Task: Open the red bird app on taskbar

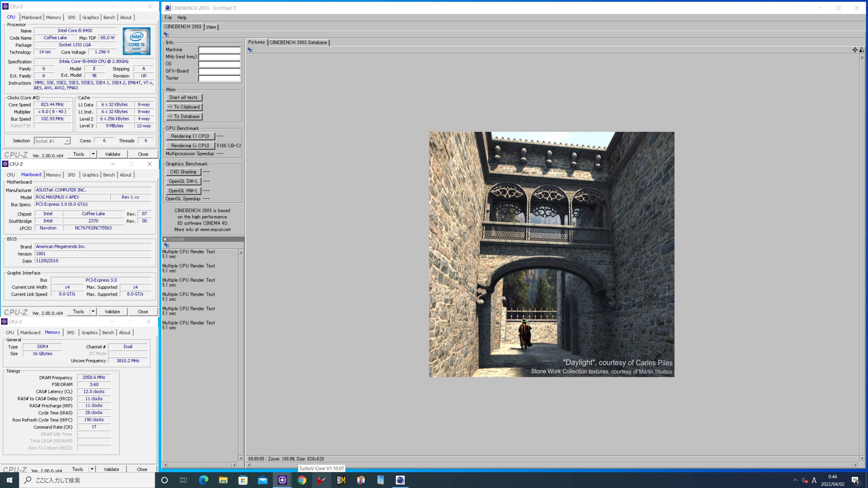Action: 321,480
